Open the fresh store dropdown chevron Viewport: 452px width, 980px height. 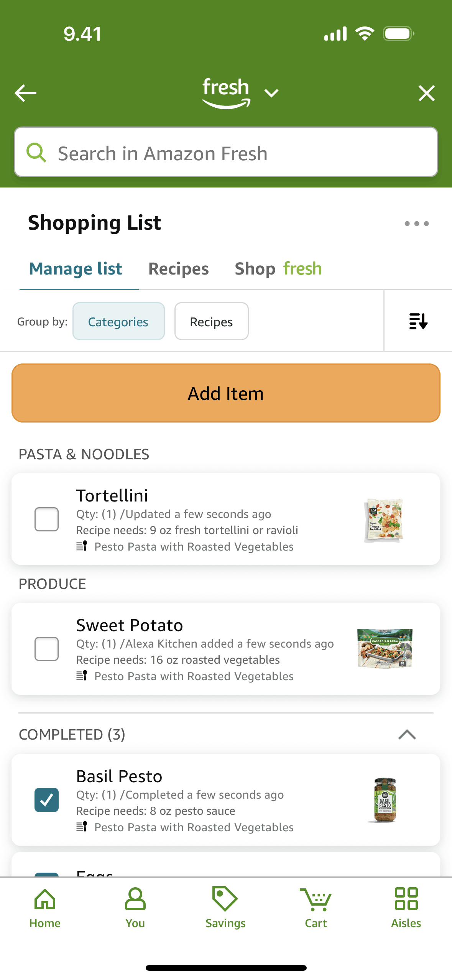coord(271,93)
